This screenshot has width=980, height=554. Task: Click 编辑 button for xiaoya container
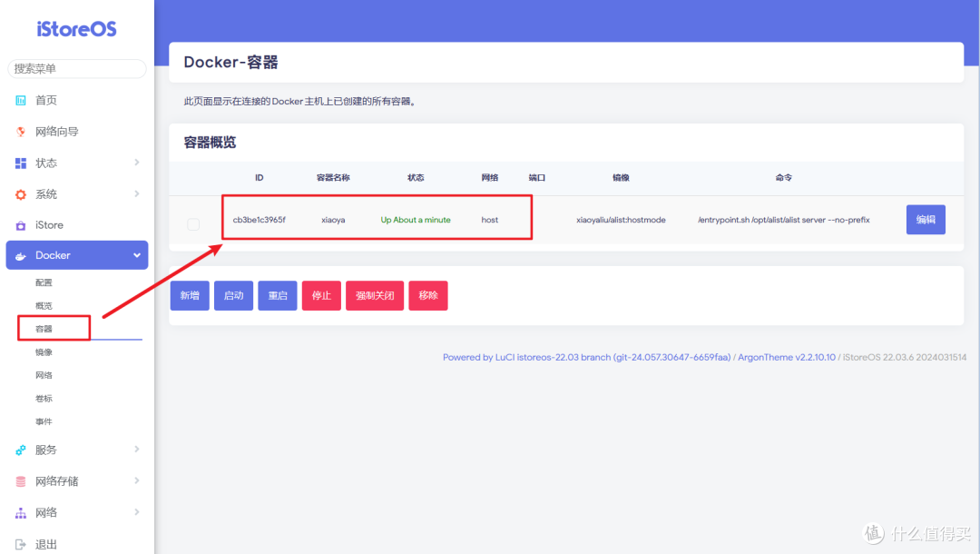[926, 220]
